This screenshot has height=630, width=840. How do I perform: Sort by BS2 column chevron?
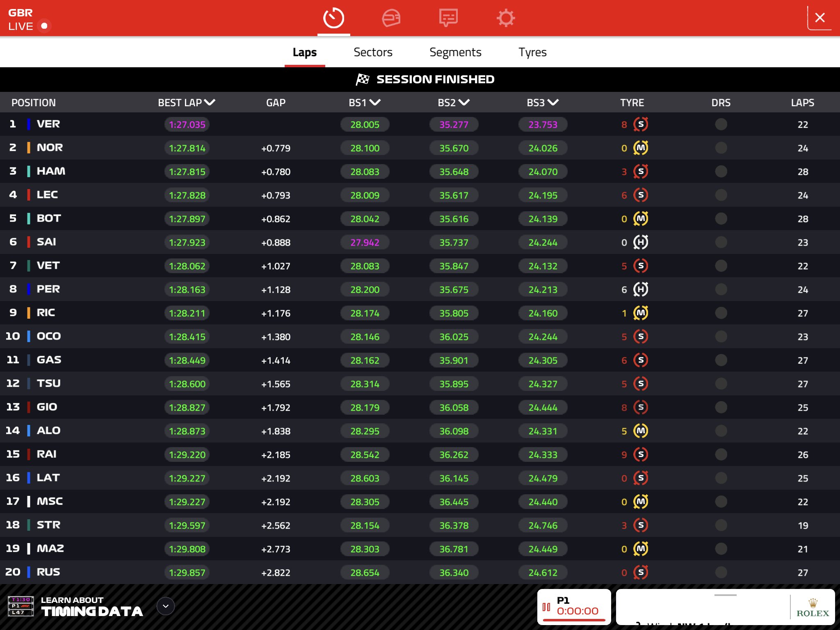[464, 103]
